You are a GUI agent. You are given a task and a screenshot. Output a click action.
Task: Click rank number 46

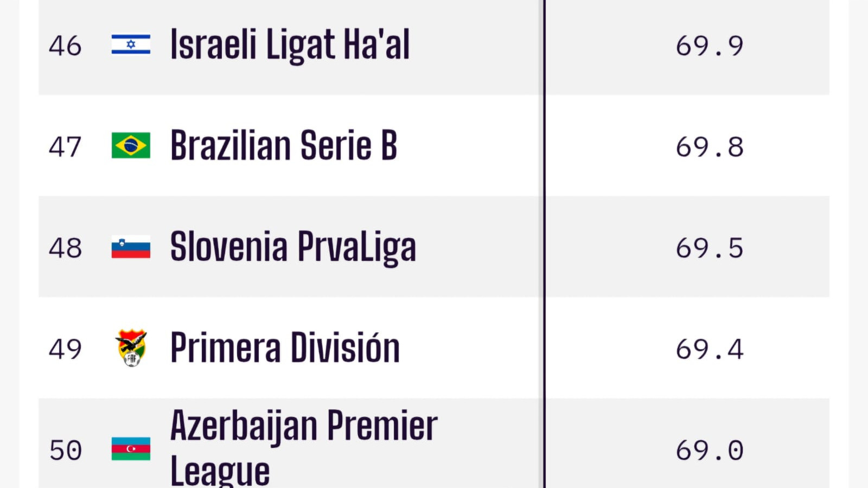point(65,46)
